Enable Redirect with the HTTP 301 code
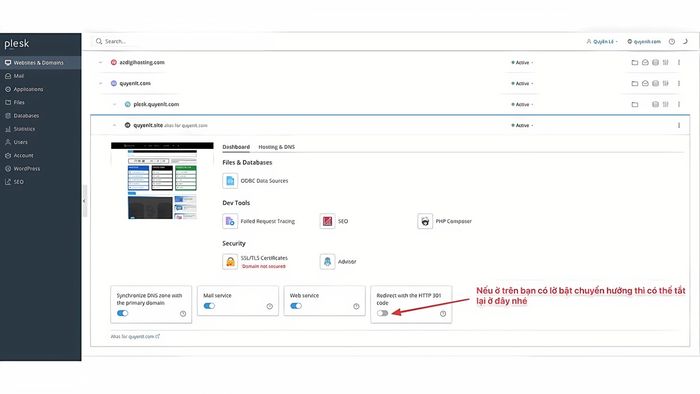Viewport: 700px width, 394px height. point(382,313)
